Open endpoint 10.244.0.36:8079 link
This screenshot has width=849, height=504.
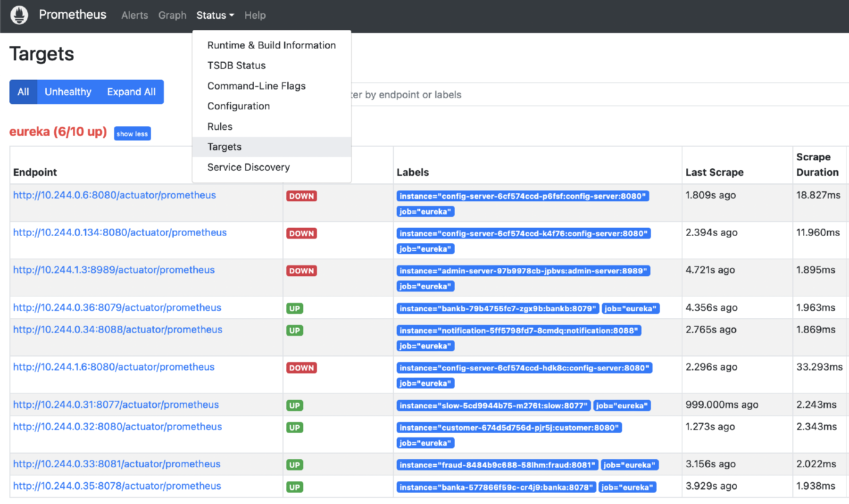117,307
